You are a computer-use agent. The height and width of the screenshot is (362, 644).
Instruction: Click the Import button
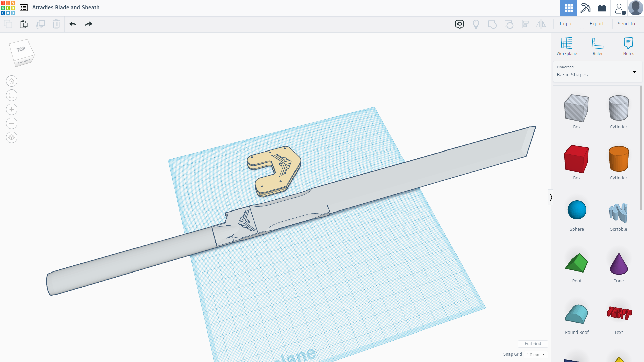coord(567,24)
